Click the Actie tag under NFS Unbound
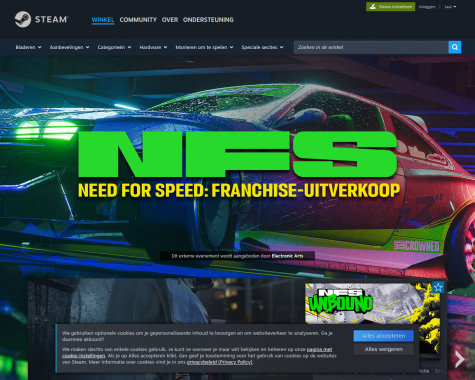The height and width of the screenshot is (380, 475). click(x=424, y=371)
